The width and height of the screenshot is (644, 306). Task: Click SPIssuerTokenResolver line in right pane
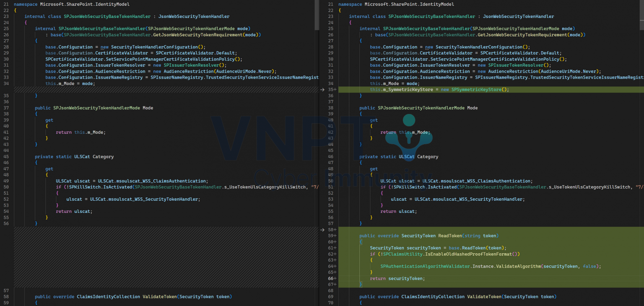[460, 65]
